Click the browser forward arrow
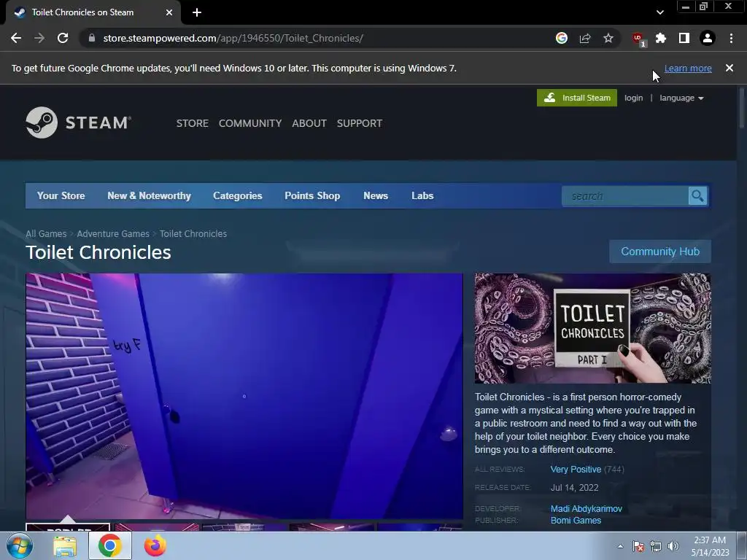Image resolution: width=747 pixels, height=560 pixels. (39, 38)
